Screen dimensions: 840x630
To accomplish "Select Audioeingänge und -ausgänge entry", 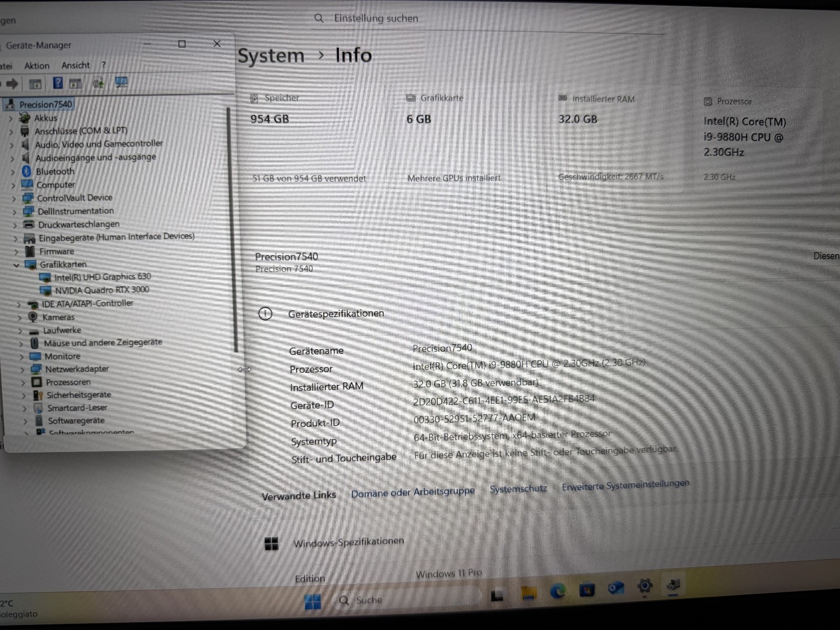I will click(x=96, y=157).
